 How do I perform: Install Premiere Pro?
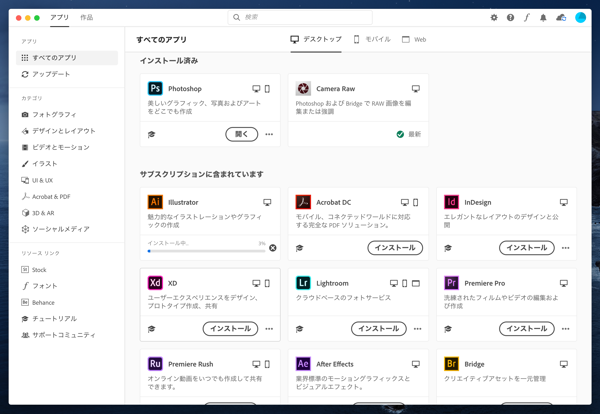coord(527,329)
